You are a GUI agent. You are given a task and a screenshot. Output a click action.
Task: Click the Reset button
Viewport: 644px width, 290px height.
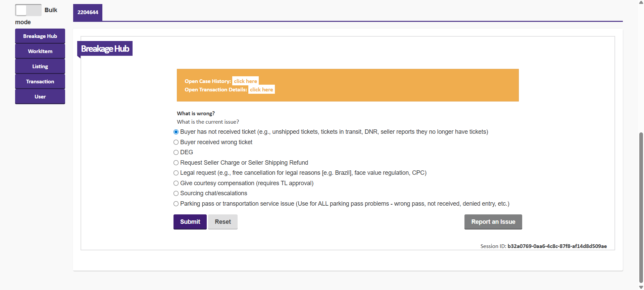click(x=222, y=222)
